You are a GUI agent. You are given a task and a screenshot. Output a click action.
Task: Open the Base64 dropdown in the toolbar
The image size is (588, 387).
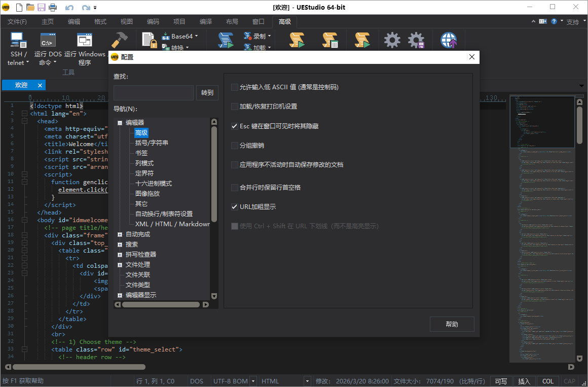point(197,35)
